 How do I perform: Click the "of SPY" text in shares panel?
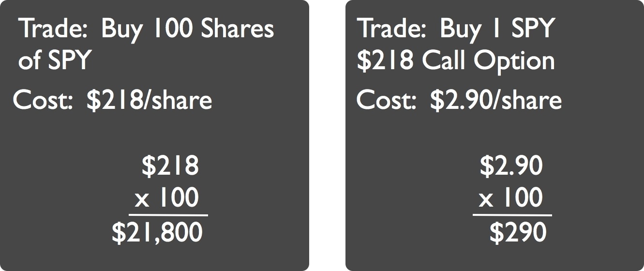[54, 61]
